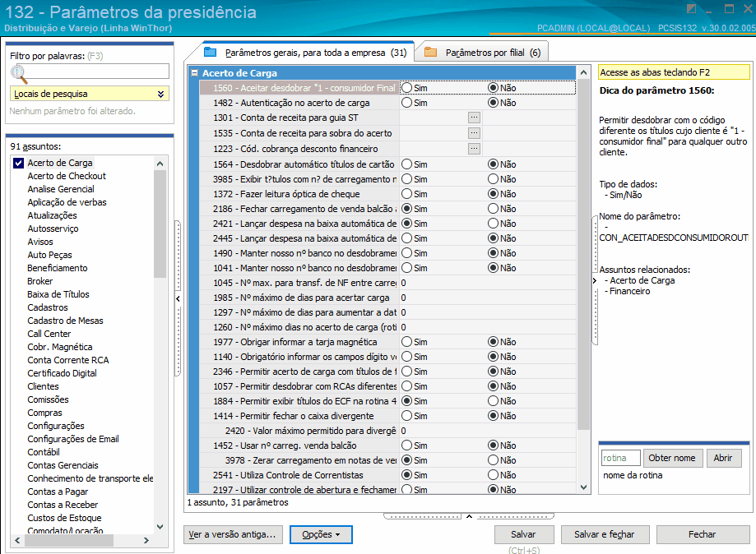Open browse button for 1301 Conta de receita
Image resolution: width=756 pixels, height=554 pixels.
[x=474, y=118]
